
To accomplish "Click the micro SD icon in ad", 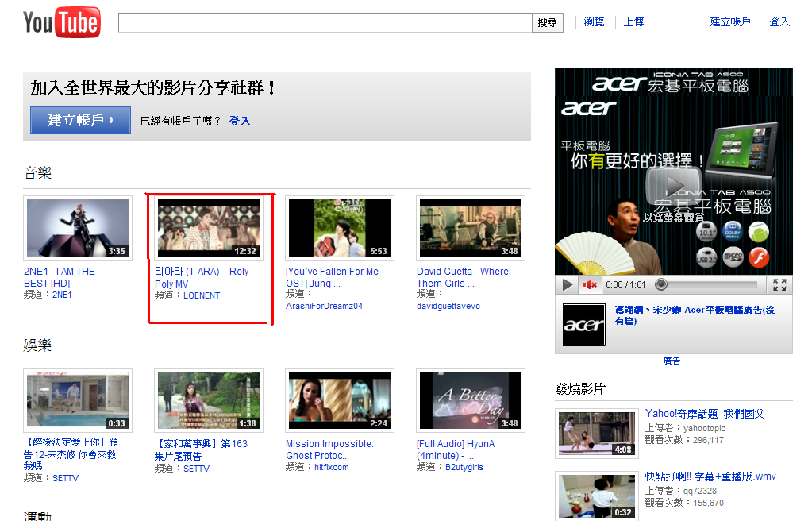I will coord(733,257).
